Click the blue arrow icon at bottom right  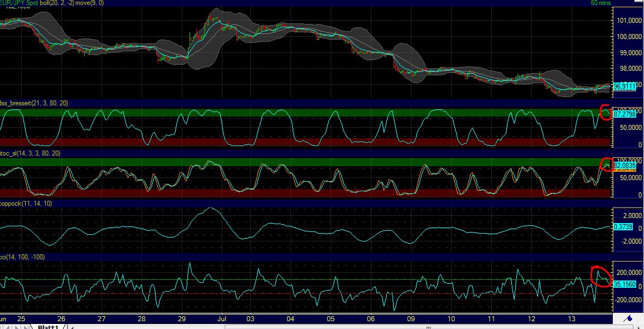coord(628,320)
